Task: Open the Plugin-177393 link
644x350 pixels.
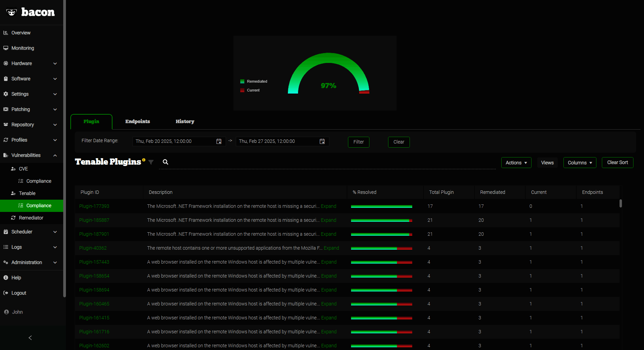Action: [x=94, y=206]
